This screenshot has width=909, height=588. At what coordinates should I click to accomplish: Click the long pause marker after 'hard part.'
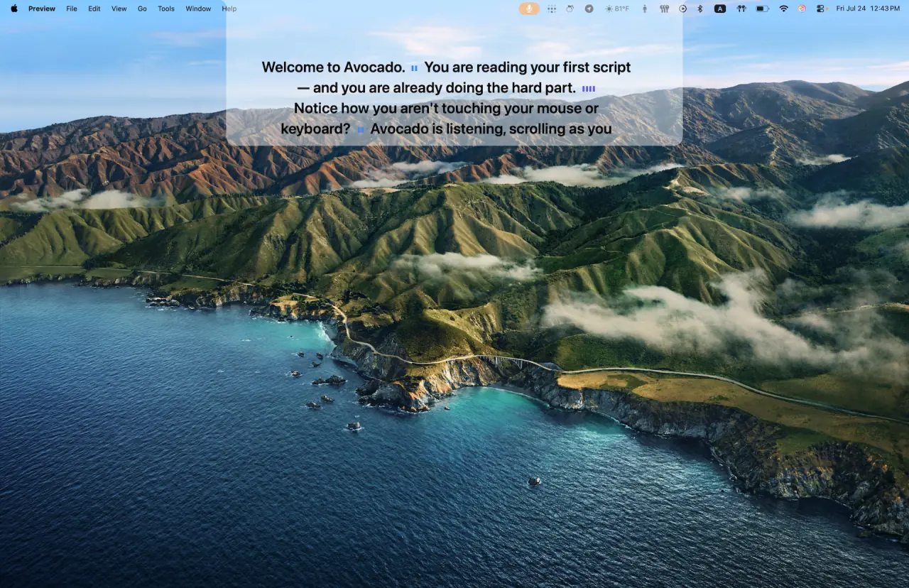click(x=589, y=89)
